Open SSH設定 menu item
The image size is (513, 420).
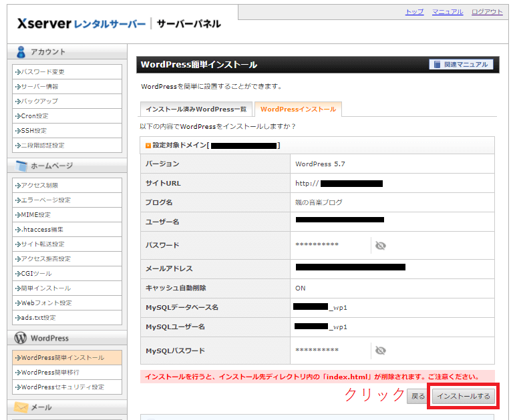(67, 131)
